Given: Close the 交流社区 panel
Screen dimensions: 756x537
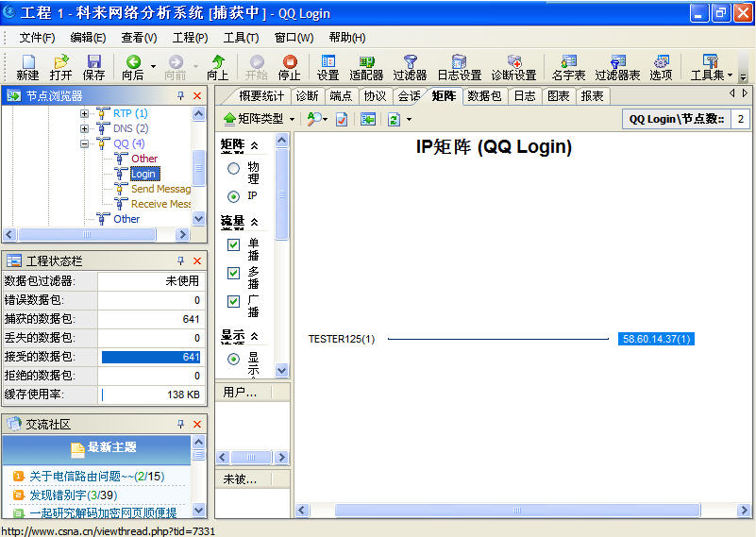Looking at the screenshot, I should pos(197,424).
